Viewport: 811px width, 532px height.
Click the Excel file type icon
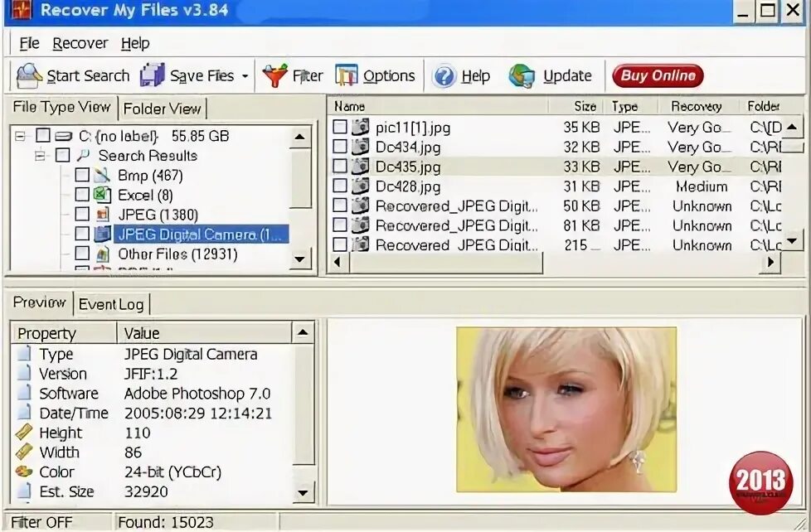102,195
